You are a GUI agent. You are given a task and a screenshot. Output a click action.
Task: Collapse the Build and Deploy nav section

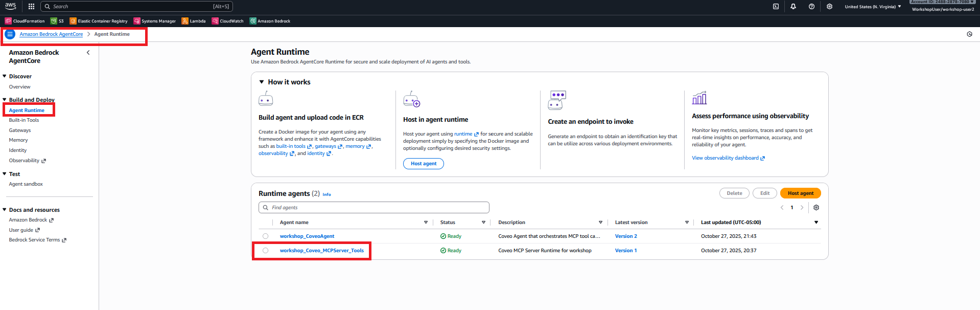pyautogui.click(x=5, y=100)
